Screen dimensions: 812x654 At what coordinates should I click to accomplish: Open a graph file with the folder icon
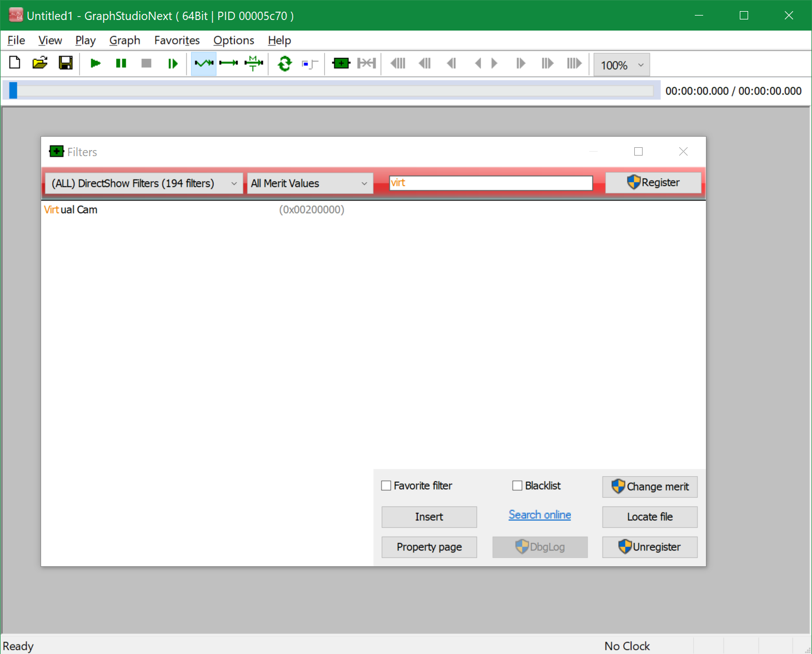40,63
